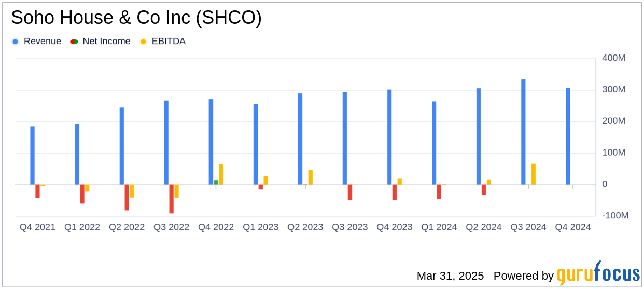Screen dimensions: 644x289
Task: Click the Q2 2024 blue revenue bar
Action: 479,136
